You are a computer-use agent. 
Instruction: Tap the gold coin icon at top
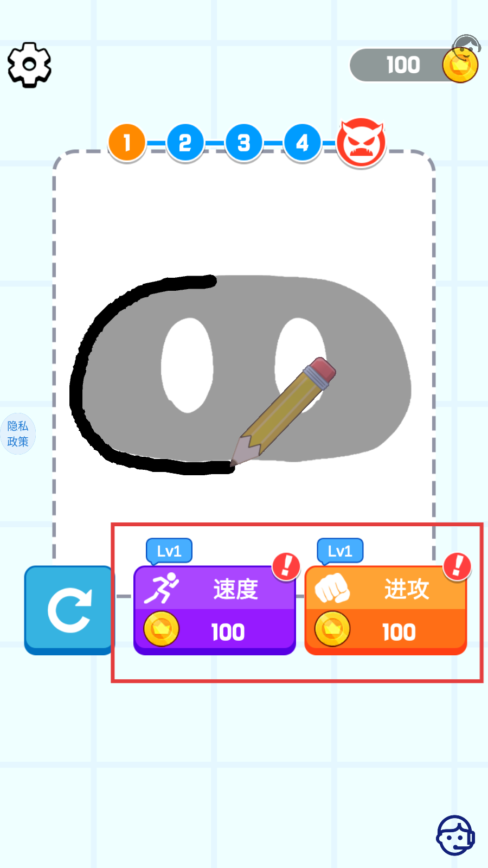pos(460,66)
